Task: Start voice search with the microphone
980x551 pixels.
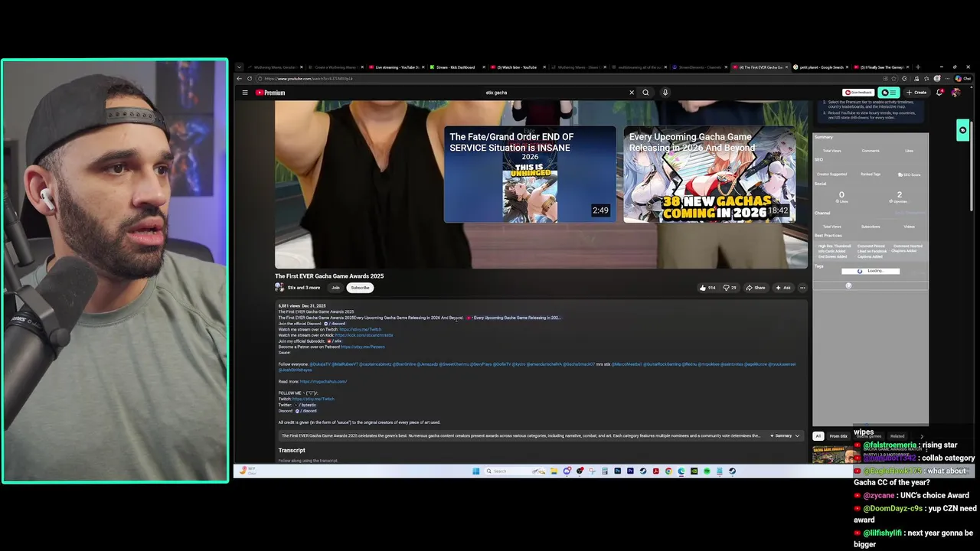Action: 665,93
